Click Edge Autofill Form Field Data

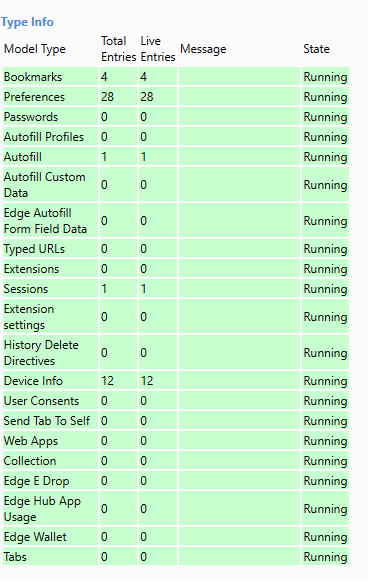tap(45, 220)
